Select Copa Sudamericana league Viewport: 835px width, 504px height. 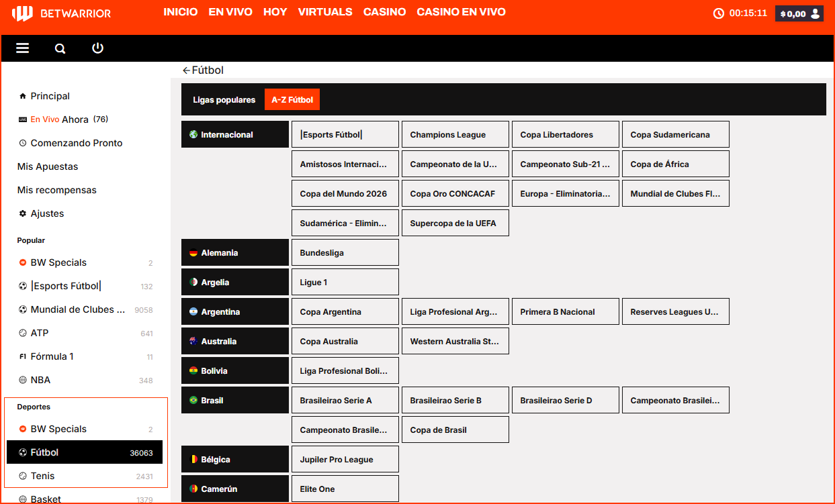(x=676, y=134)
